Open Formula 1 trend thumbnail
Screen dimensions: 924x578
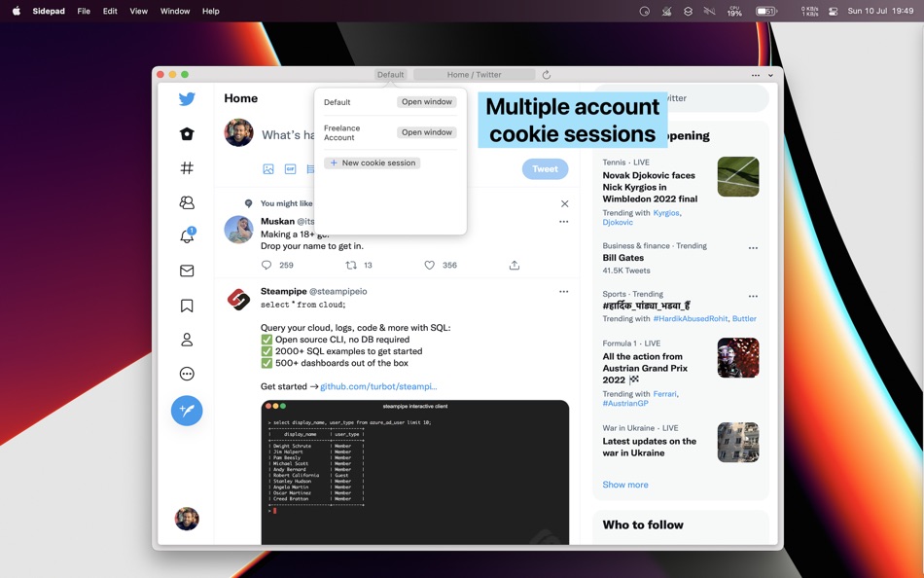click(x=738, y=357)
